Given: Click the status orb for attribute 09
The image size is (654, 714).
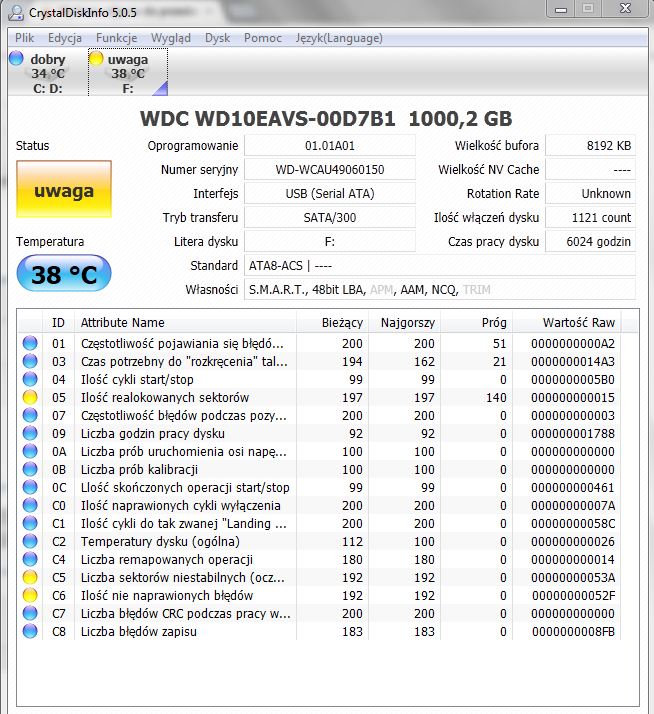Looking at the screenshot, I should pos(30,433).
